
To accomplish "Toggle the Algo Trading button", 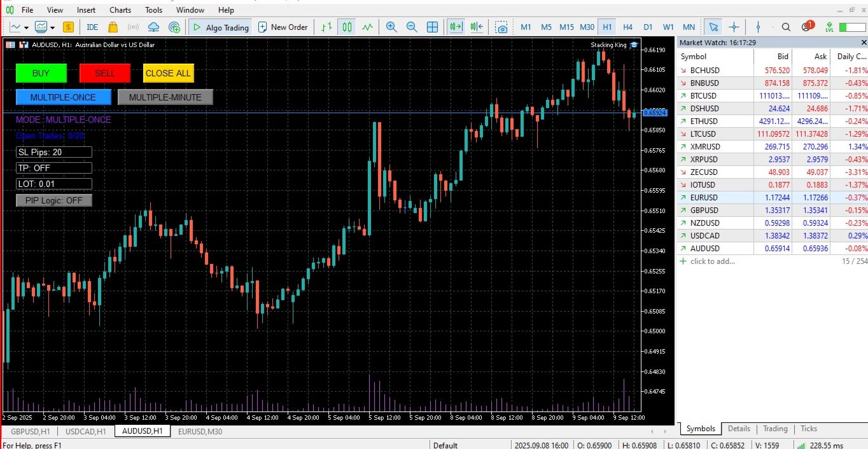I will click(x=220, y=27).
